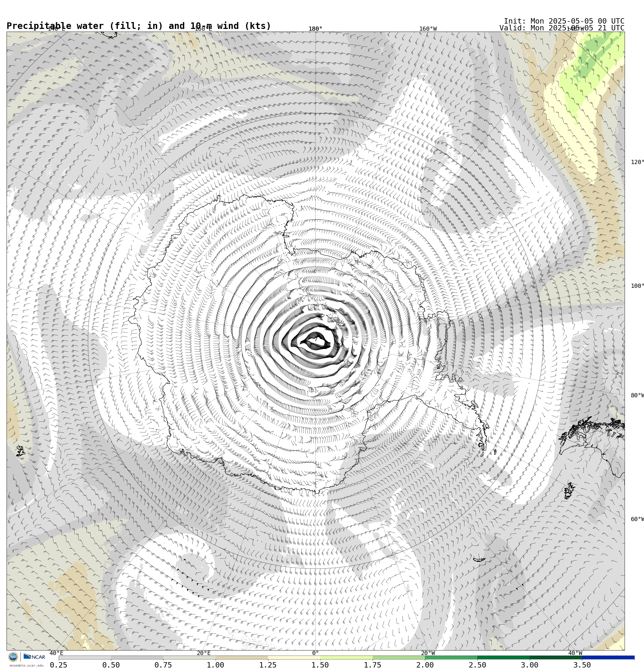Image resolution: width=644 pixels, height=669 pixels.
Task: Click the 80°W label on right edge
Action: coord(637,395)
